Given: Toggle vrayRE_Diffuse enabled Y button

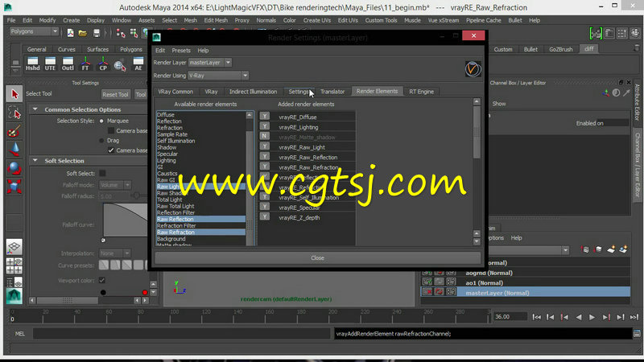Looking at the screenshot, I should pyautogui.click(x=265, y=116).
